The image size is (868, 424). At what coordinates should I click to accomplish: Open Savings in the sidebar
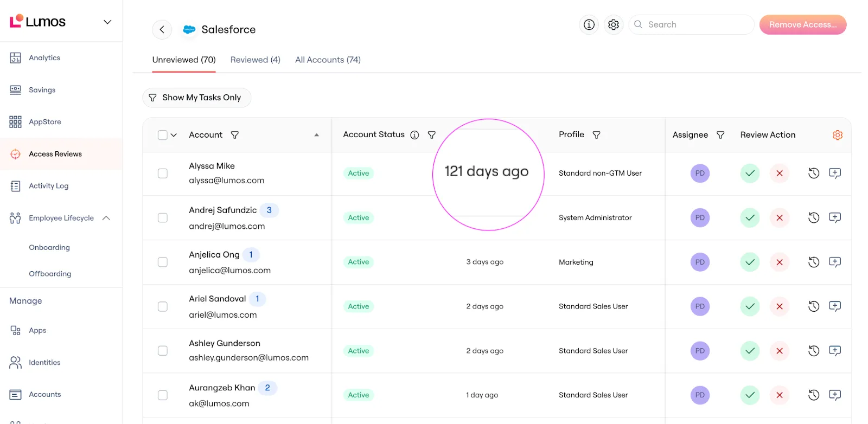[x=61, y=90]
